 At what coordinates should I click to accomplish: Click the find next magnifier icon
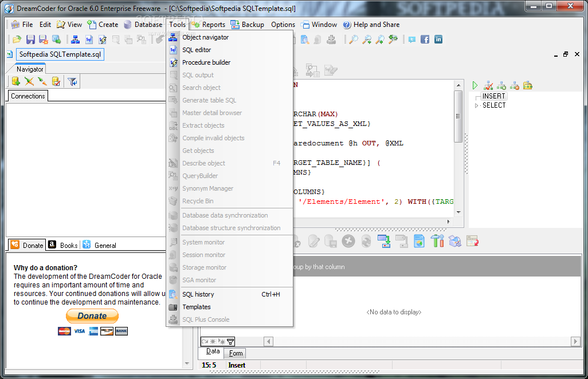367,40
